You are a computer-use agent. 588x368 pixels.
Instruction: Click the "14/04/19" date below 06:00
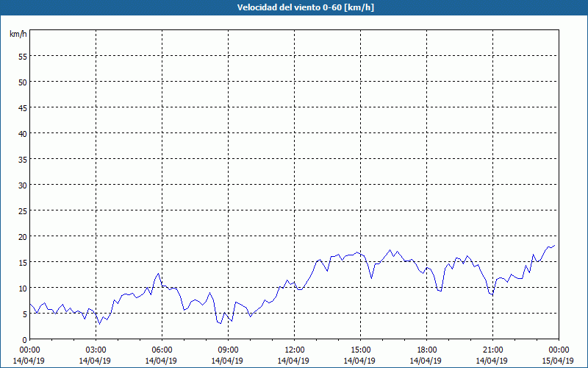pos(161,361)
